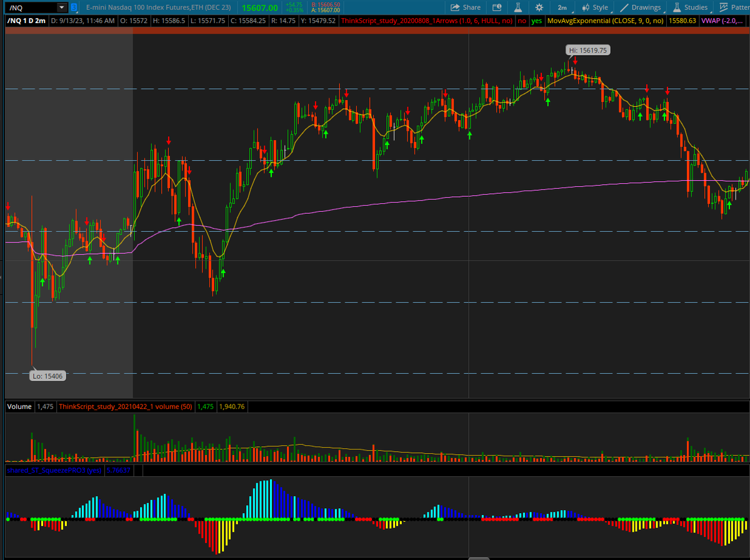Click the '/NQ 1 D 2m' chart label
Screen dimensions: 750x560
[26, 21]
